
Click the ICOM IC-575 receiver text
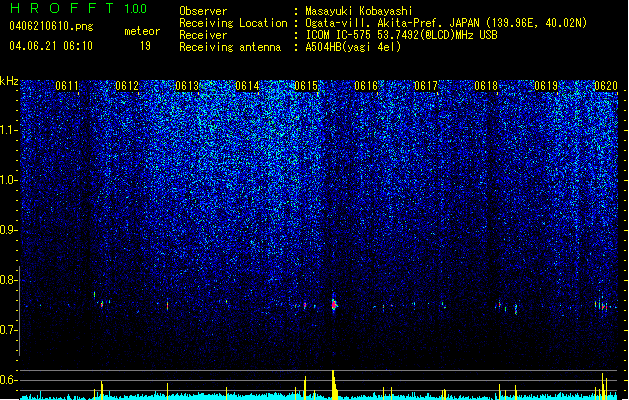tap(401, 35)
